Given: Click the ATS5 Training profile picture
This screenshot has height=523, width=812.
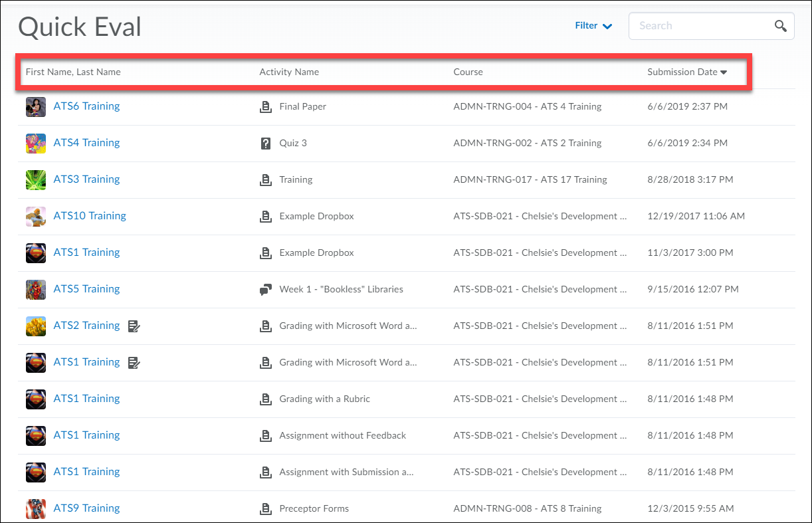Looking at the screenshot, I should point(35,289).
